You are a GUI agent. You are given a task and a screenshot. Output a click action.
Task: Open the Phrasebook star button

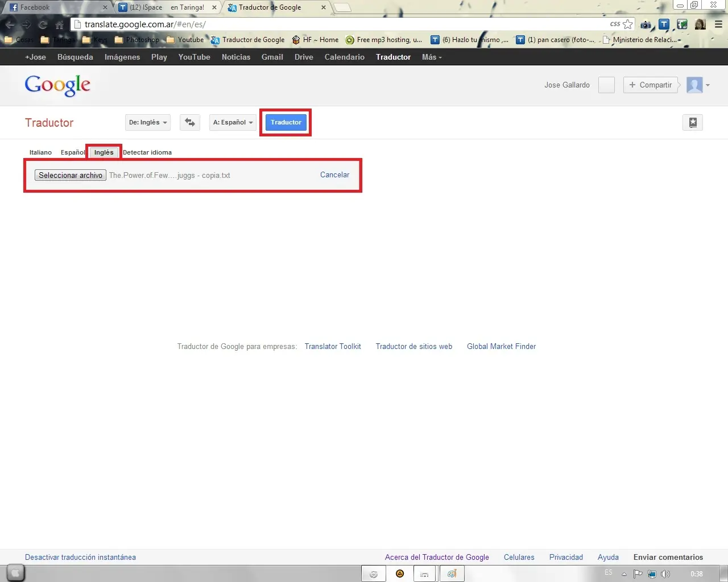click(693, 122)
